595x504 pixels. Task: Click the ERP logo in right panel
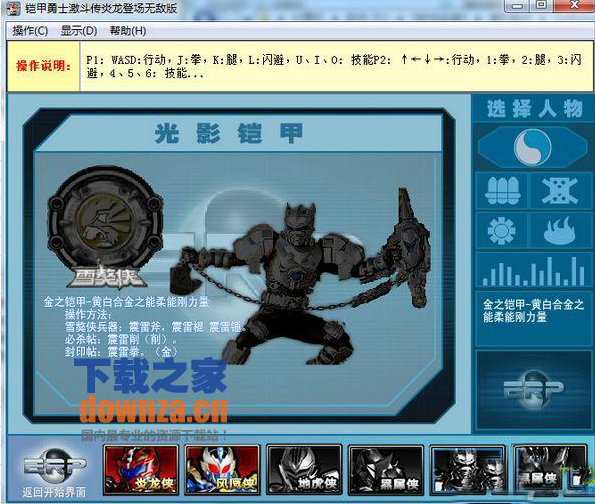[x=533, y=390]
